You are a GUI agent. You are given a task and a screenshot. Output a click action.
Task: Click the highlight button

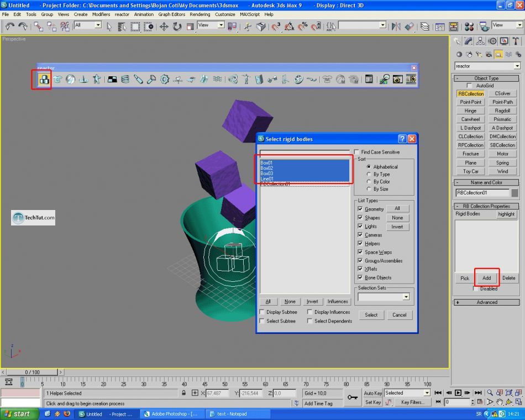click(x=506, y=214)
